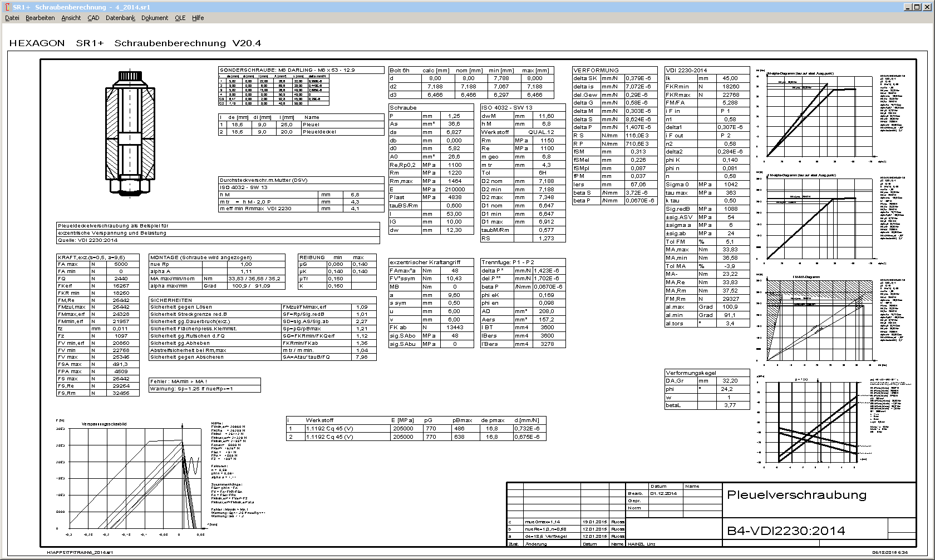Image resolution: width=935 pixels, height=560 pixels.
Task: Open the Hilfe menu
Action: click(x=198, y=18)
